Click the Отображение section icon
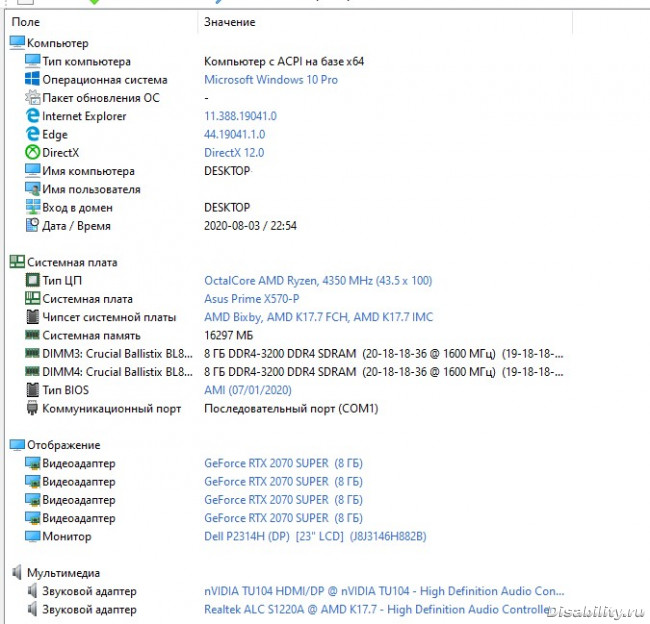Image resolution: width=650 pixels, height=624 pixels. tap(17, 444)
